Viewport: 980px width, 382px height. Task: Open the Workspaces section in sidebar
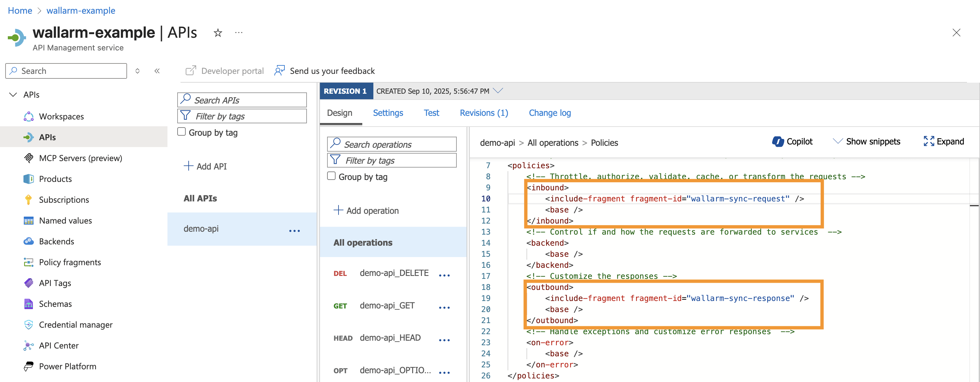click(61, 116)
